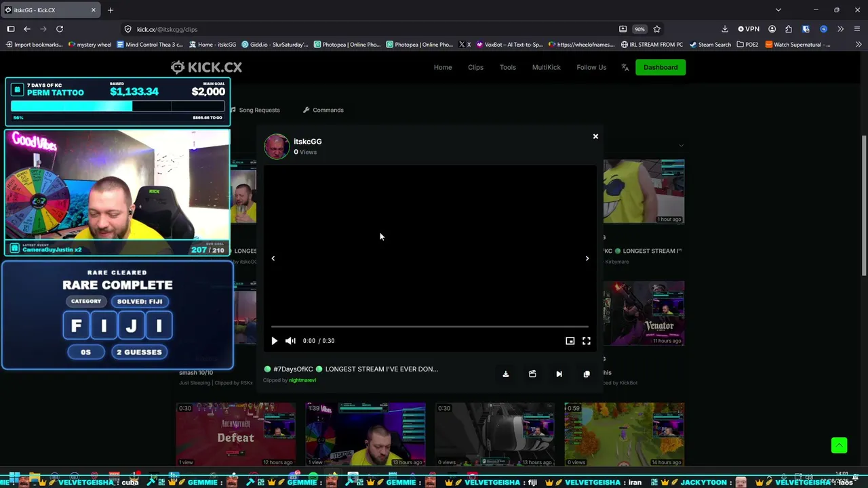
Task: Open the 1:39 clip thumbnail
Action: point(366,434)
